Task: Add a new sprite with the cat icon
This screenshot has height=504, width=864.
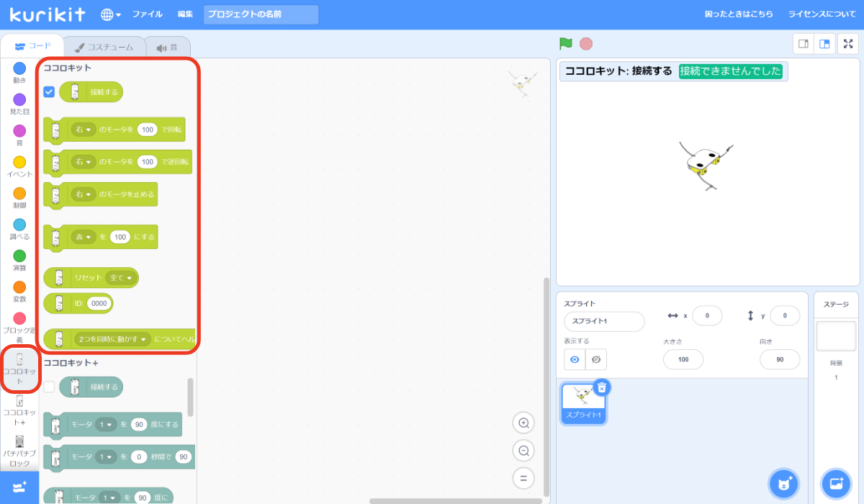Action: pos(783,484)
